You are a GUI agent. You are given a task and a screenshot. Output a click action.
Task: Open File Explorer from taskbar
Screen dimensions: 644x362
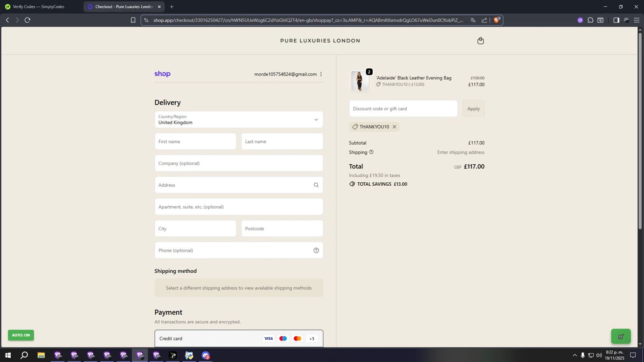click(41, 355)
